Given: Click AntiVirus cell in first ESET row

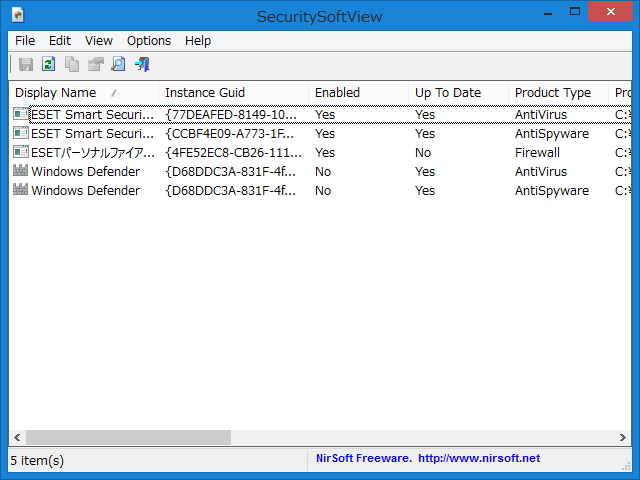Looking at the screenshot, I should [541, 115].
